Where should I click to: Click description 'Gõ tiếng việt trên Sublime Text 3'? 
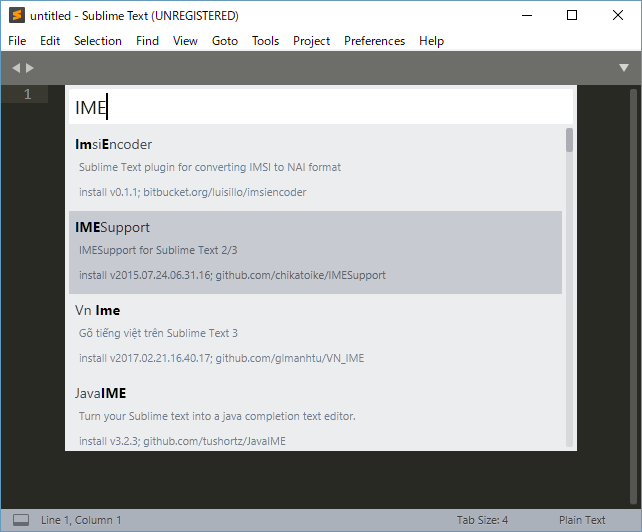tap(158, 333)
